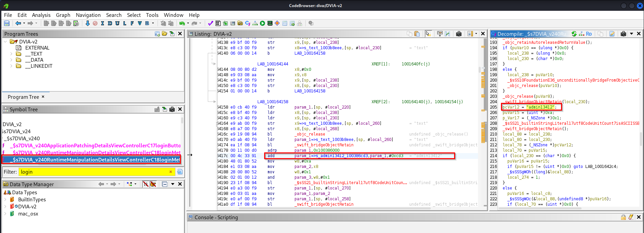Open the Decompile panel dropdown menu arrow
The image size is (644, 233).
coord(631,34)
